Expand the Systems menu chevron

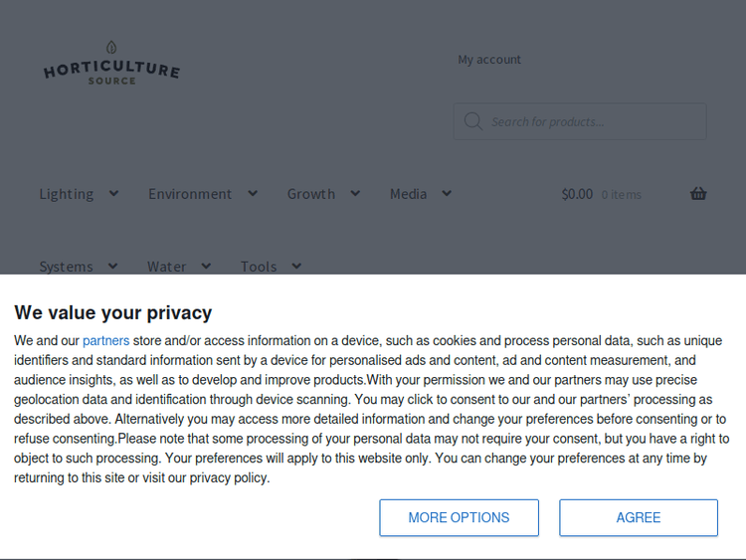(113, 266)
